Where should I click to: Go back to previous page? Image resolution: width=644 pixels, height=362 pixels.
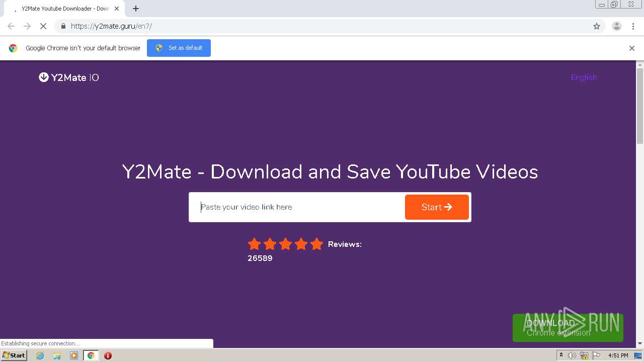pyautogui.click(x=11, y=26)
